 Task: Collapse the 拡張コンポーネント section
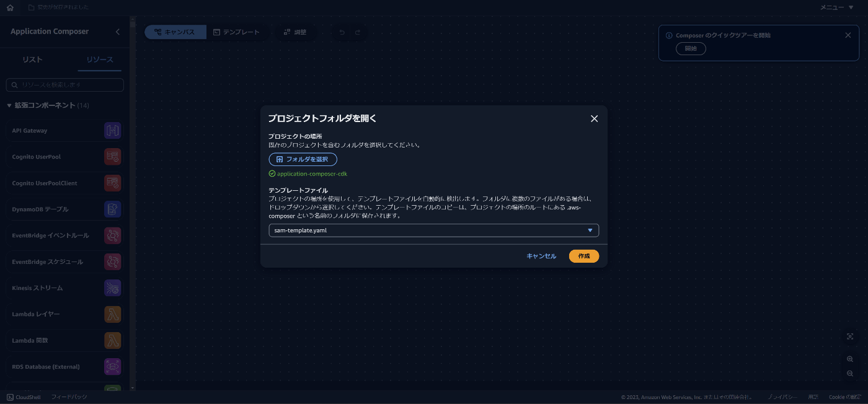point(9,106)
